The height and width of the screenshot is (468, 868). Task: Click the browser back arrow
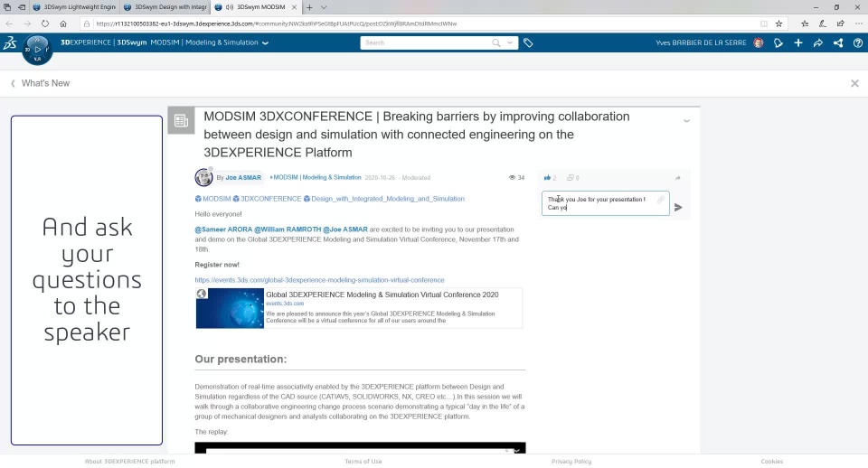(9, 23)
